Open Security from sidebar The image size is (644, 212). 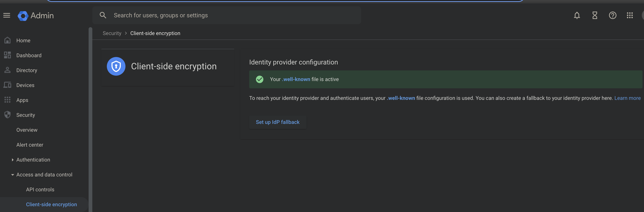click(26, 115)
